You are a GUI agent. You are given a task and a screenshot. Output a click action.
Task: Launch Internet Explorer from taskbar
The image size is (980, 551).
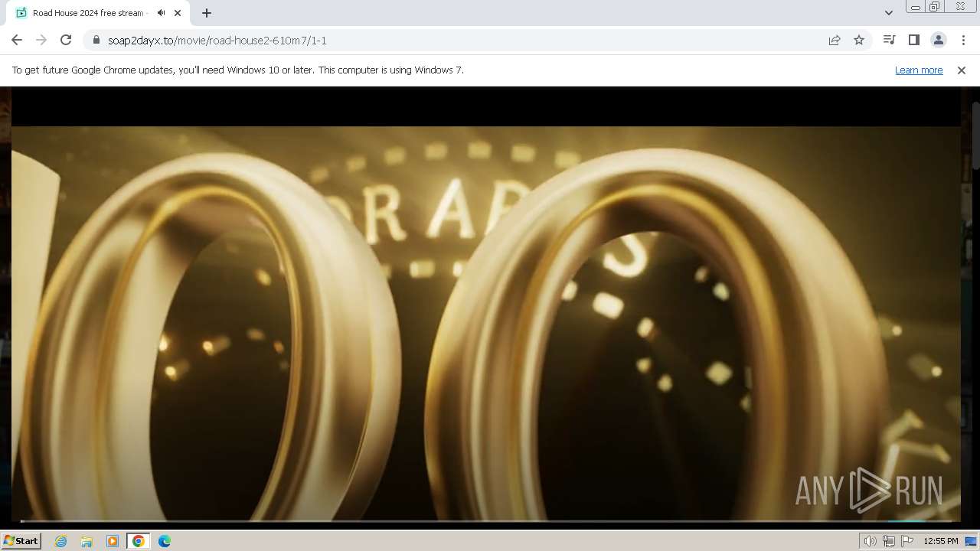61,541
